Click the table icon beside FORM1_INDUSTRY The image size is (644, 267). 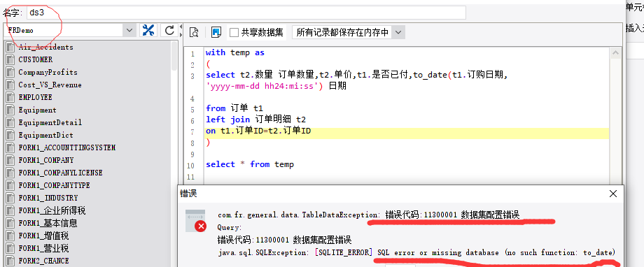click(x=10, y=198)
